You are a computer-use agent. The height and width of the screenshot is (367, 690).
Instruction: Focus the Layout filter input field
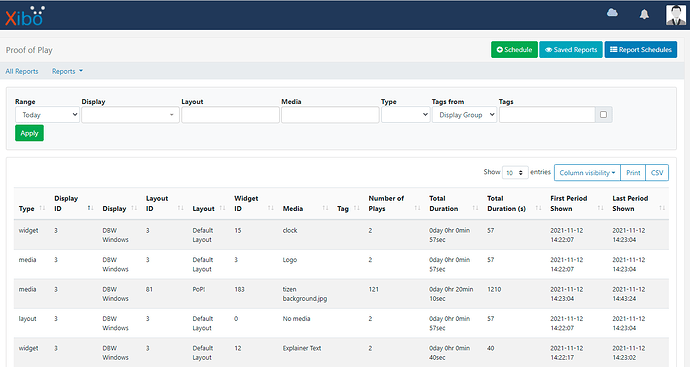[x=230, y=115]
